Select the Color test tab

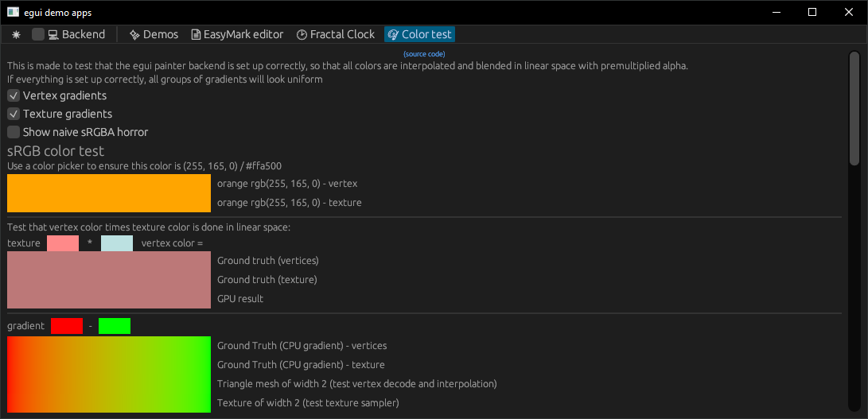[x=419, y=34]
